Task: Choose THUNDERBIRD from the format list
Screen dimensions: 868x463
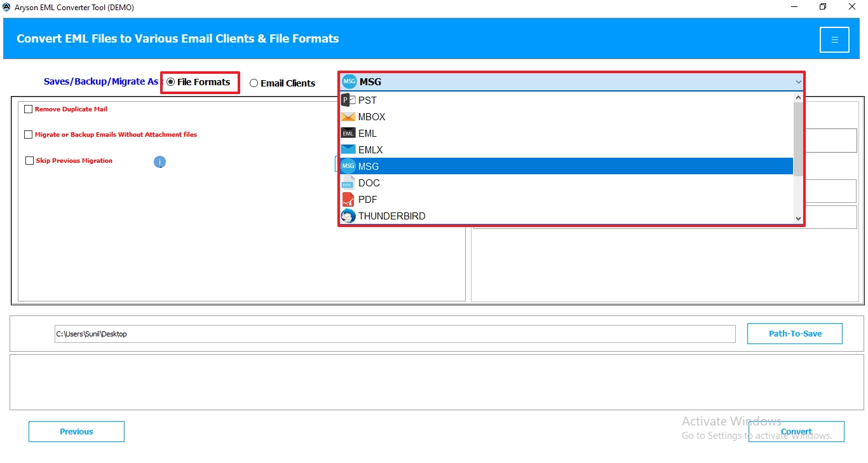Action: click(x=567, y=216)
